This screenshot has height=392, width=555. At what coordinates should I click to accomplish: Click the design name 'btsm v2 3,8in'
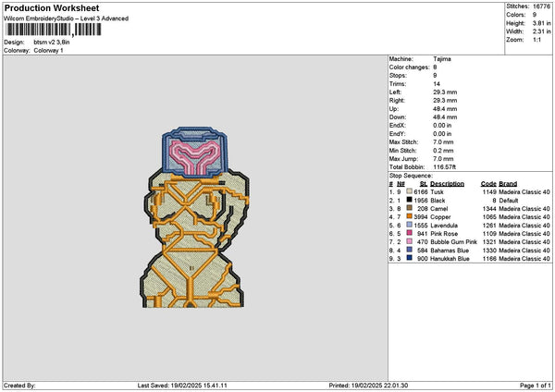click(x=52, y=43)
